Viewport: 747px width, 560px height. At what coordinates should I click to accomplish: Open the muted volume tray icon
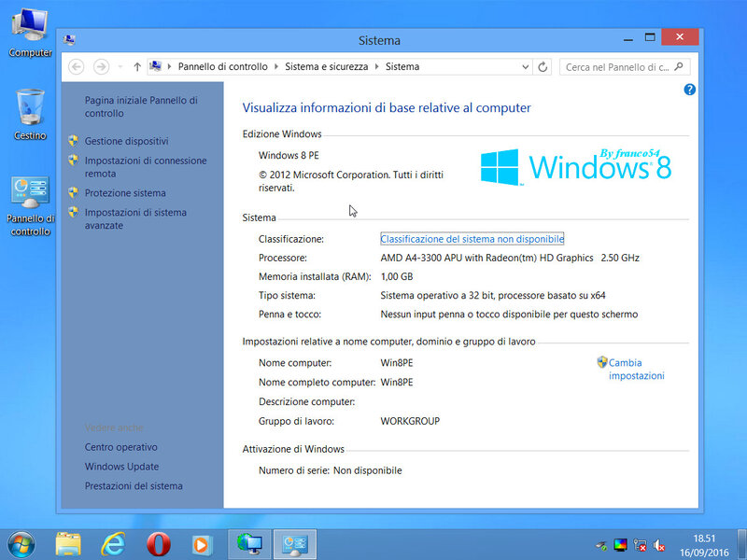659,545
